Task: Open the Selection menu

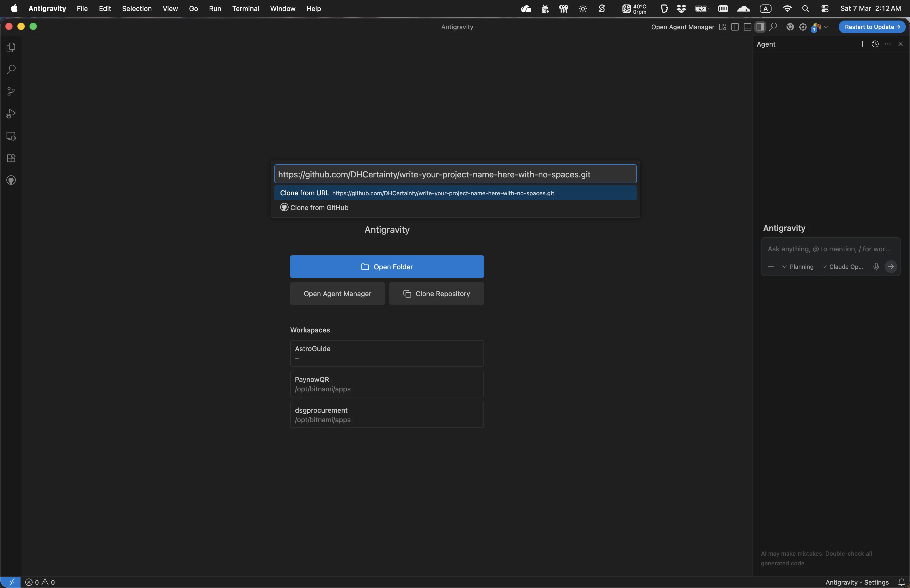Action: (x=137, y=8)
